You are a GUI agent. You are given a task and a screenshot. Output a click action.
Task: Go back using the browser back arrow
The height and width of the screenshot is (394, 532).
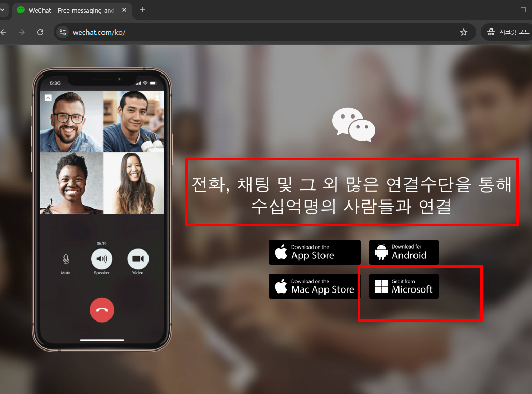[x=4, y=32]
